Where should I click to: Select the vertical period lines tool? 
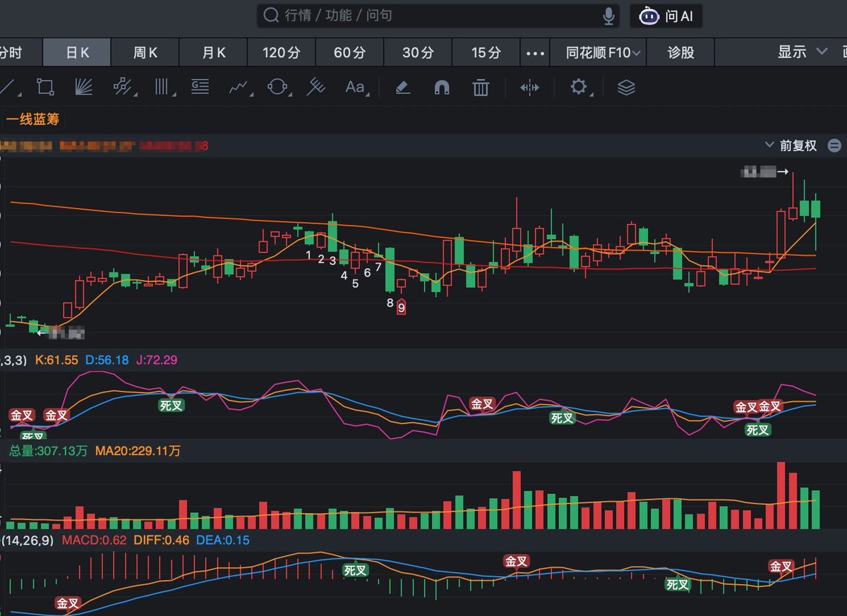point(163,87)
